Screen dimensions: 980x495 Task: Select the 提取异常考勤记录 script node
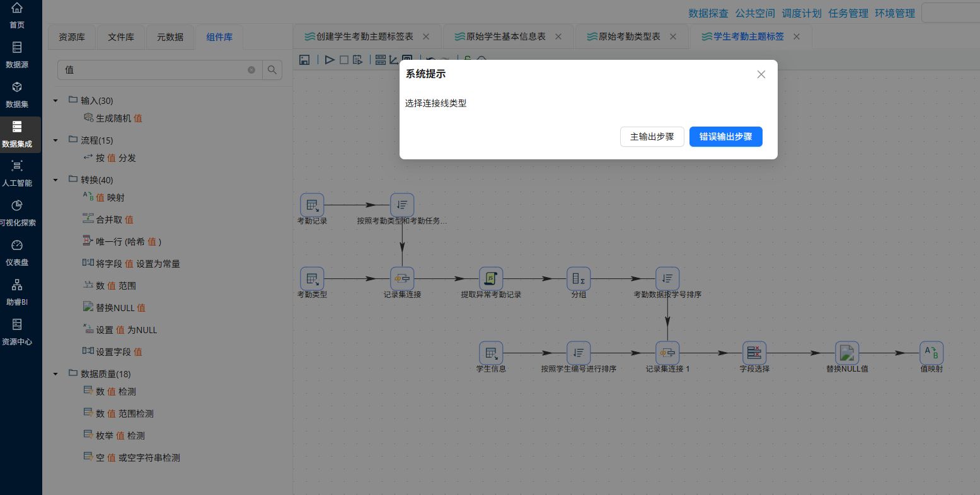(491, 278)
